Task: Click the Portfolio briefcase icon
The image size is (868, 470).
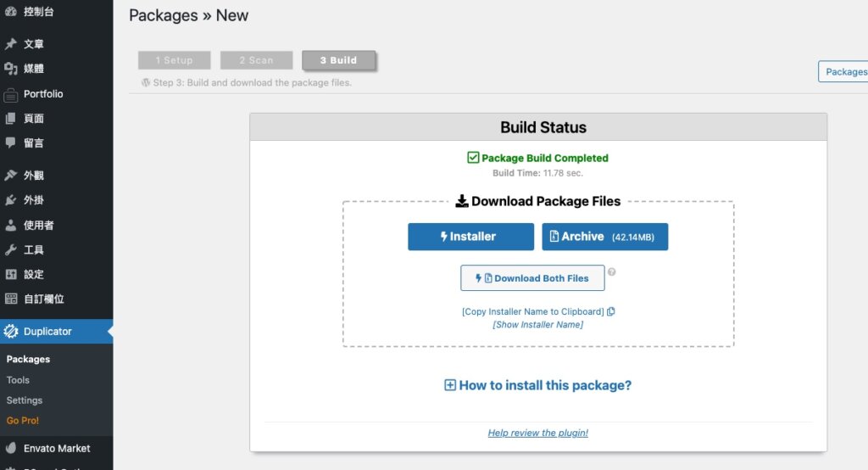Action: coord(10,94)
